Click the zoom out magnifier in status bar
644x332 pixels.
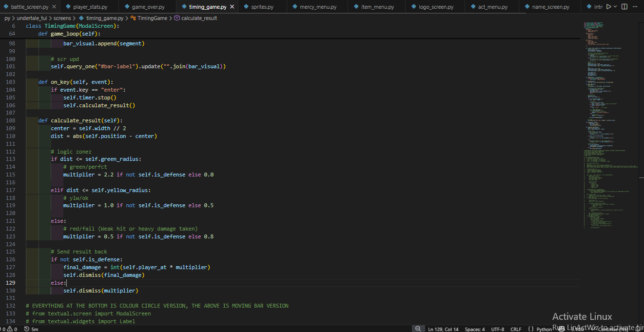click(x=418, y=329)
